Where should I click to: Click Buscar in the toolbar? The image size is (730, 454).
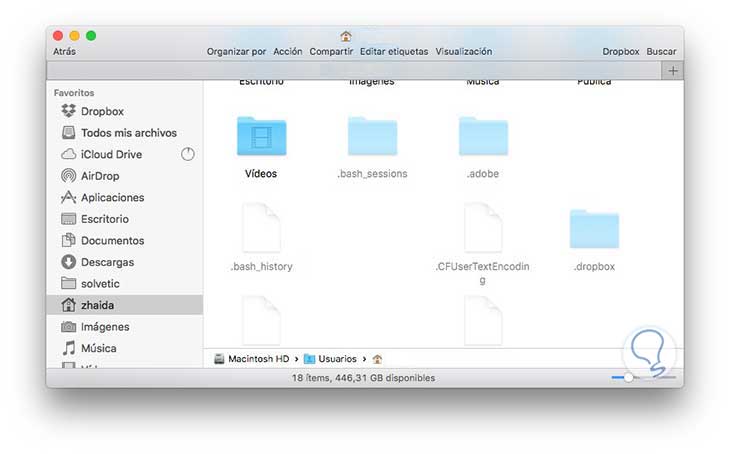pyautogui.click(x=661, y=51)
